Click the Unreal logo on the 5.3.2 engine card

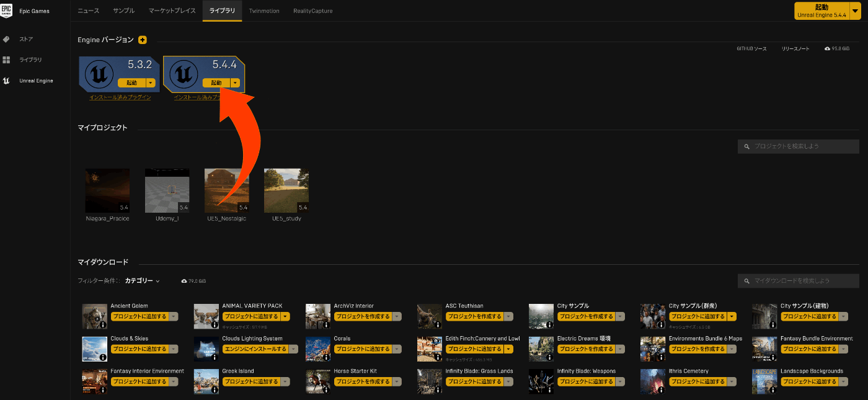coord(99,74)
